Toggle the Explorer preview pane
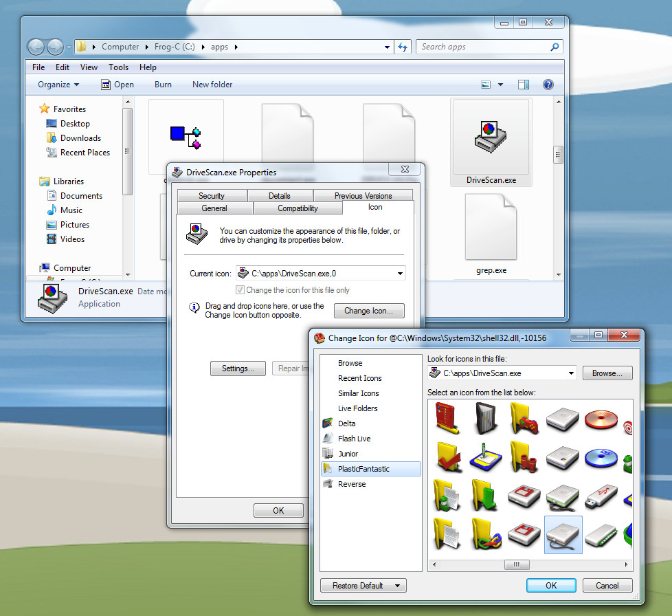Screen dimensions: 672x616 (x=524, y=85)
